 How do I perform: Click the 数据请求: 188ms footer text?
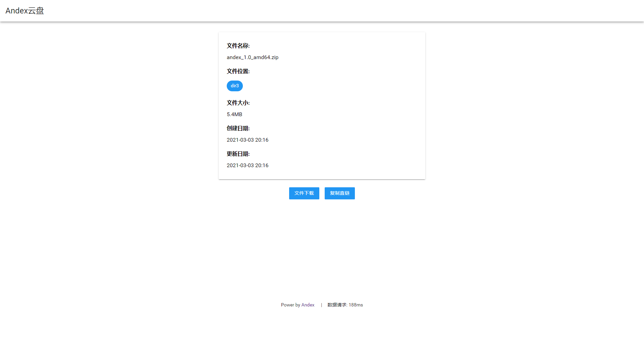(345, 305)
